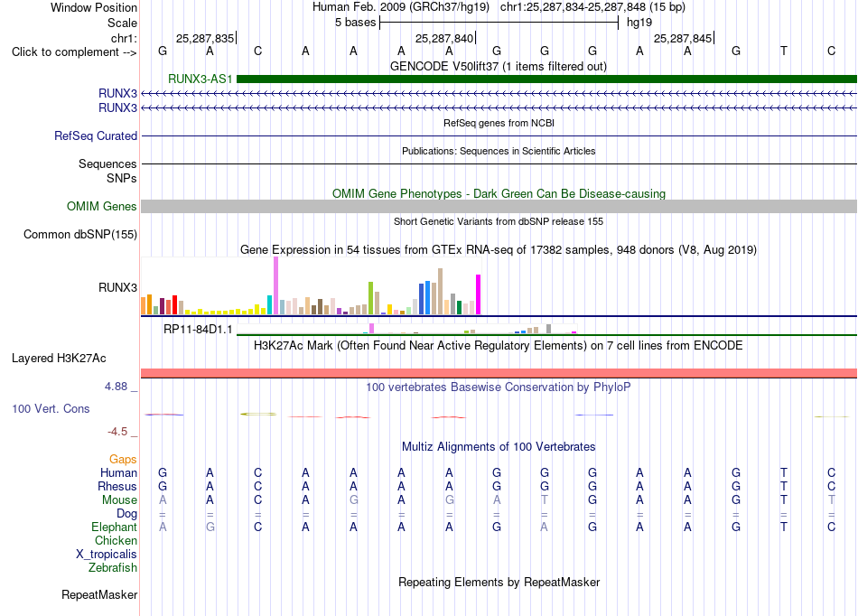
Task: Click the SNPs track label
Action: pyautogui.click(x=122, y=178)
